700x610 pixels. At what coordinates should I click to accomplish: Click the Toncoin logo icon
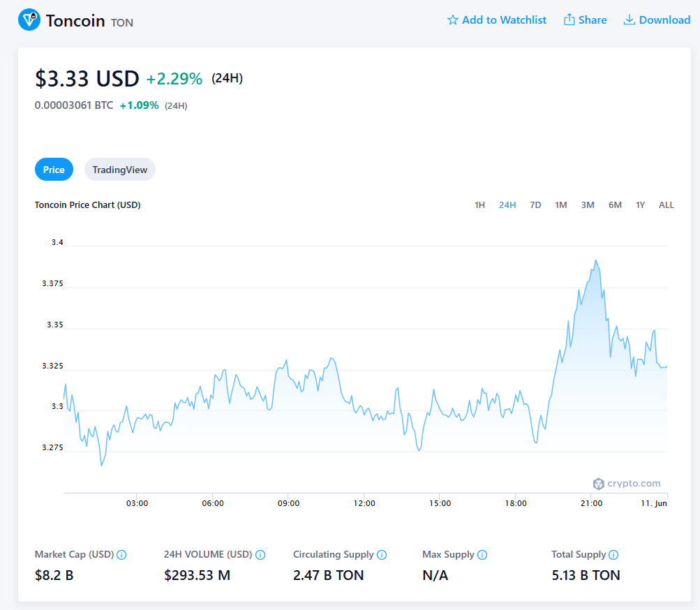pyautogui.click(x=29, y=20)
